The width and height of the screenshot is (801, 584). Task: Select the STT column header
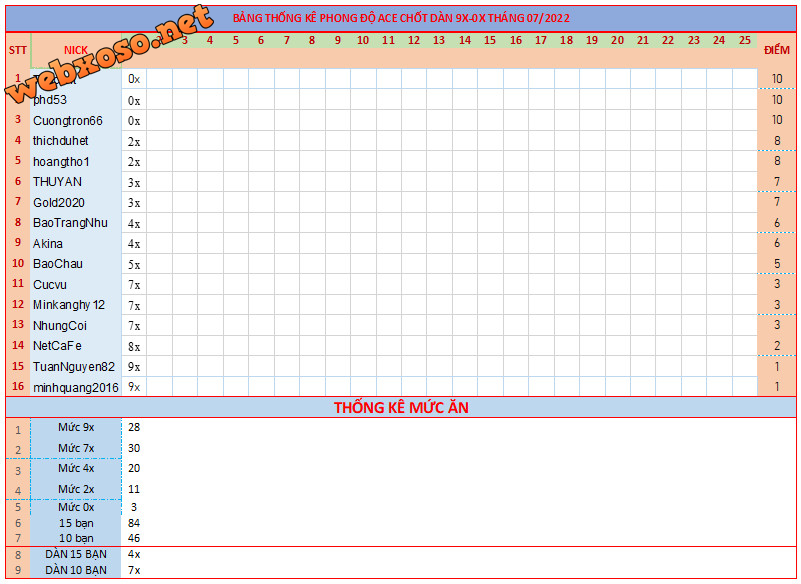click(18, 50)
